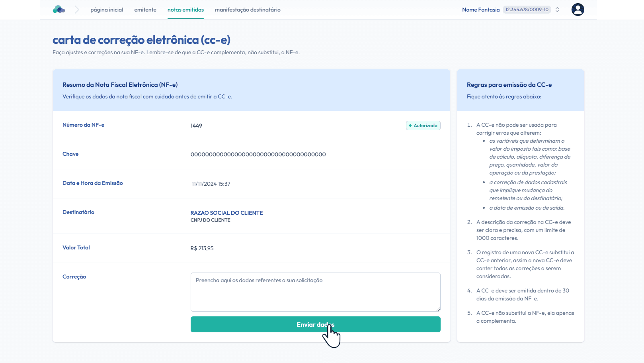The height and width of the screenshot is (363, 644).
Task: Go to página inicial tab
Action: point(107,10)
